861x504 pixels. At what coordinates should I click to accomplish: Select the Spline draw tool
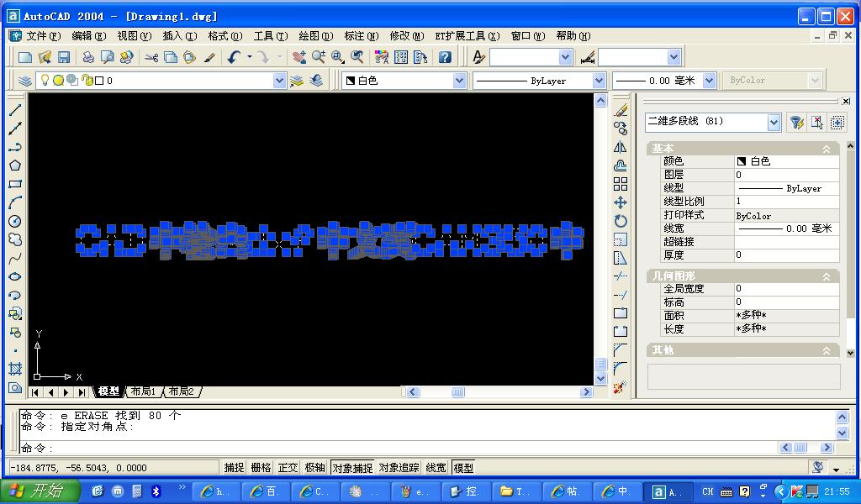tap(15, 258)
